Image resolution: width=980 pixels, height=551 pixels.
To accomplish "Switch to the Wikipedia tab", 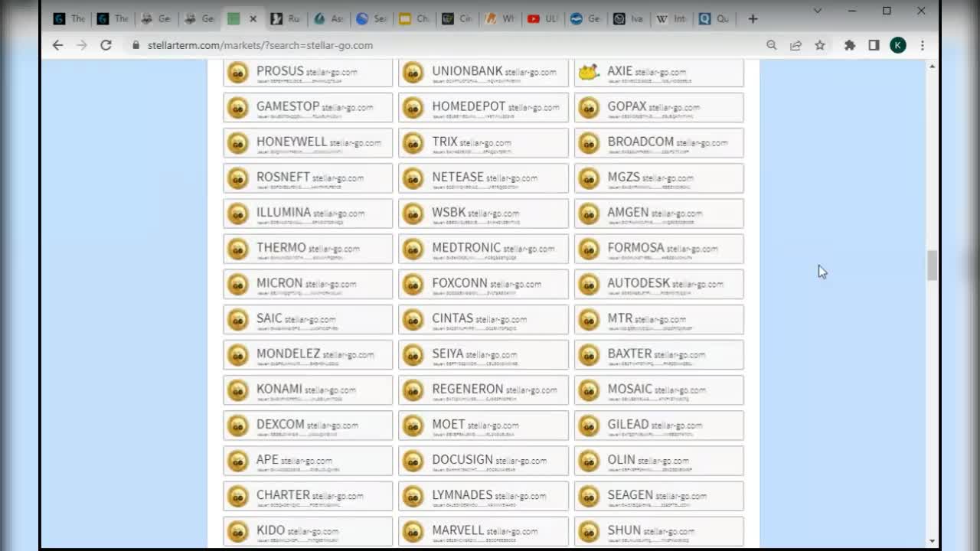I will pyautogui.click(x=671, y=18).
